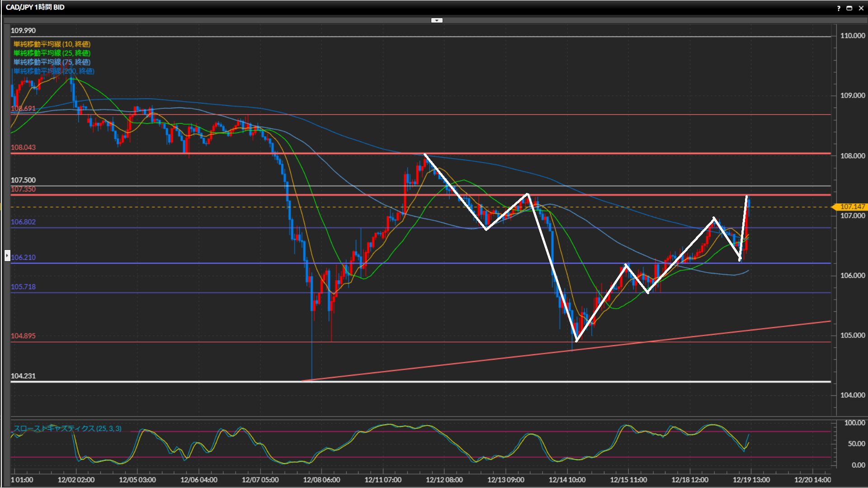The height and width of the screenshot is (488, 868).
Task: Click the help question mark icon
Action: [x=839, y=8]
